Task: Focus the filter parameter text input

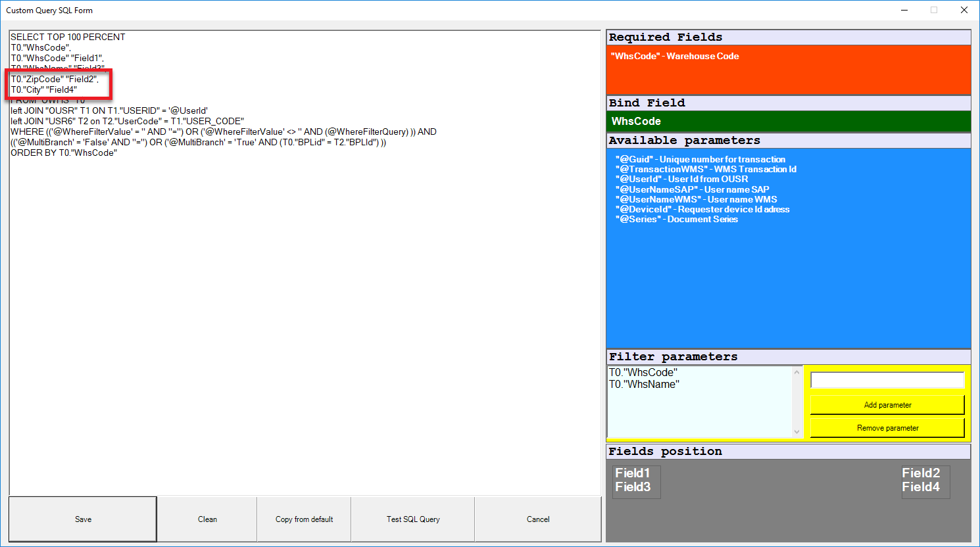Action: tap(887, 380)
